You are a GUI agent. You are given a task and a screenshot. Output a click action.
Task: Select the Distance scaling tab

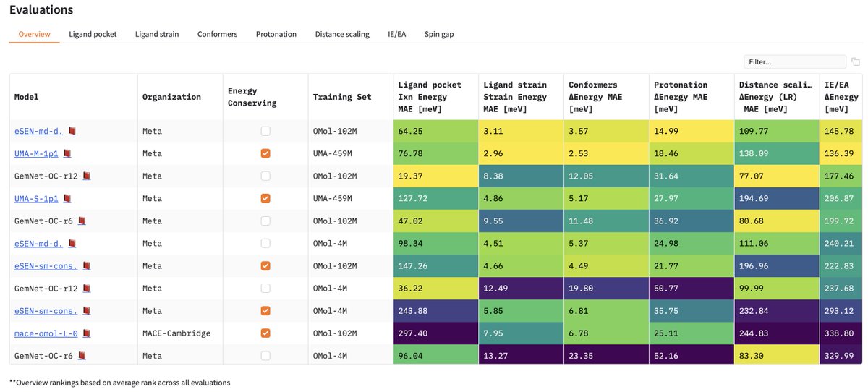(x=342, y=34)
